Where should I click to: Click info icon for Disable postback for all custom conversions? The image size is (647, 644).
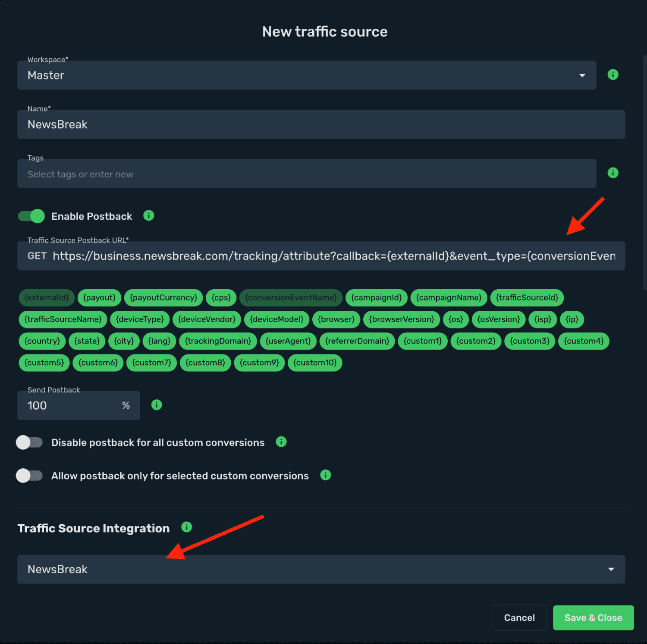click(281, 442)
